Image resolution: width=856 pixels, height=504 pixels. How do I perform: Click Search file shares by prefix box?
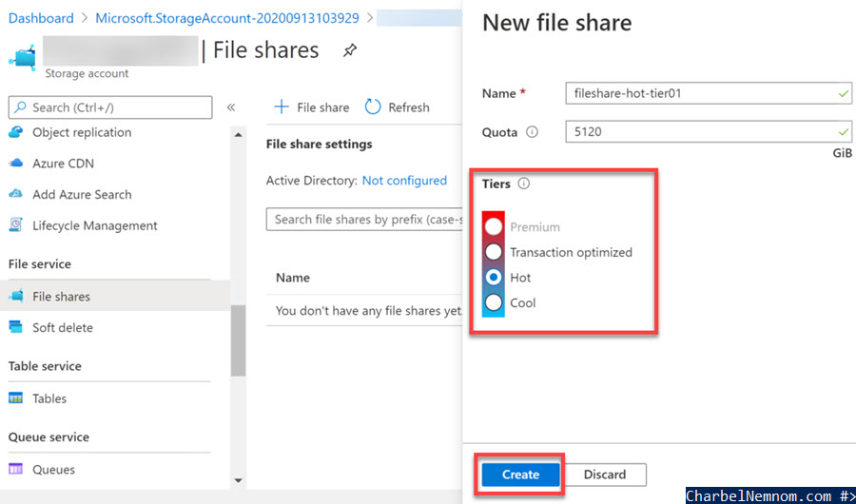click(x=364, y=219)
